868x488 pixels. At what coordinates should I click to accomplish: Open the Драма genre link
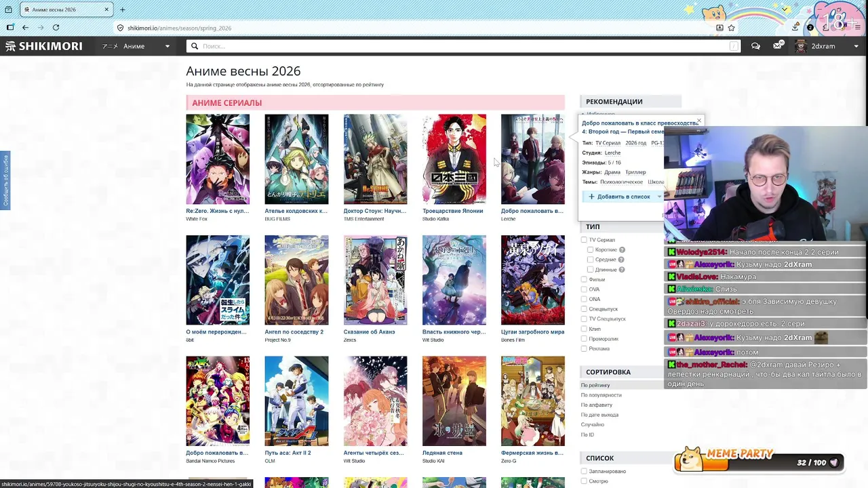click(x=612, y=172)
